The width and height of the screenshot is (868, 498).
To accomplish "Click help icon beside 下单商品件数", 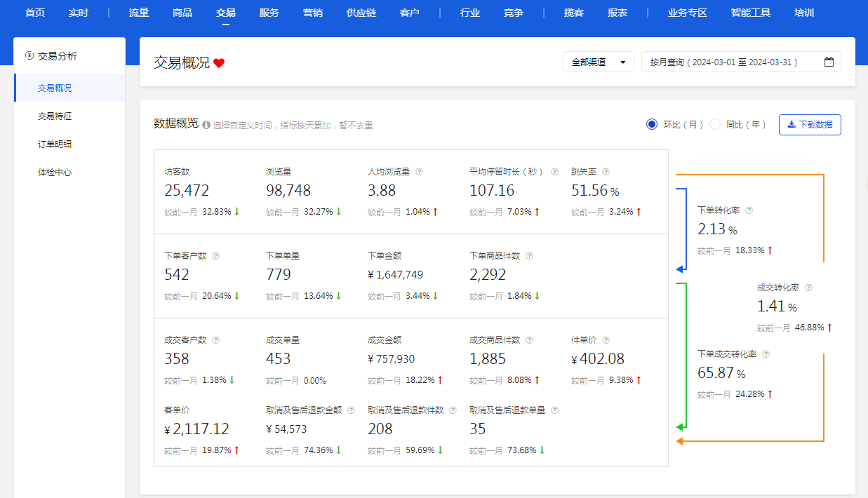I will point(528,256).
